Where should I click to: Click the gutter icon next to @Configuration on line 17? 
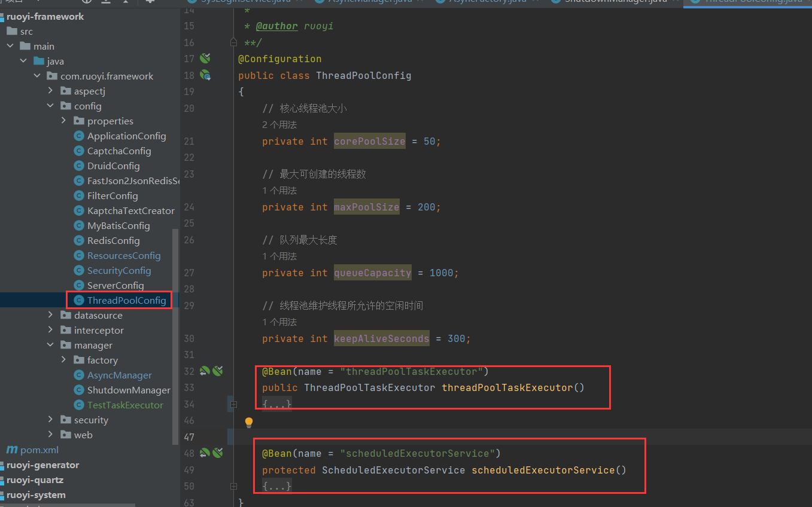(x=204, y=58)
